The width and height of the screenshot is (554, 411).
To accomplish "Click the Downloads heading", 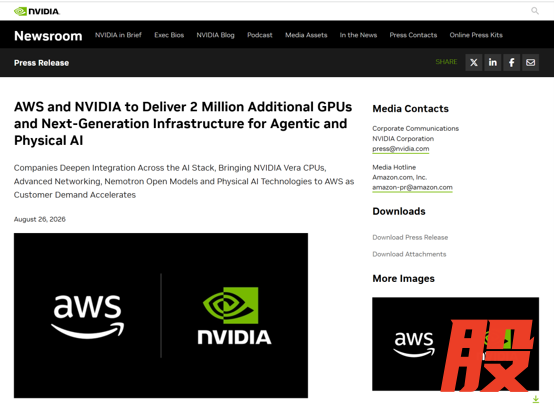I will [399, 211].
